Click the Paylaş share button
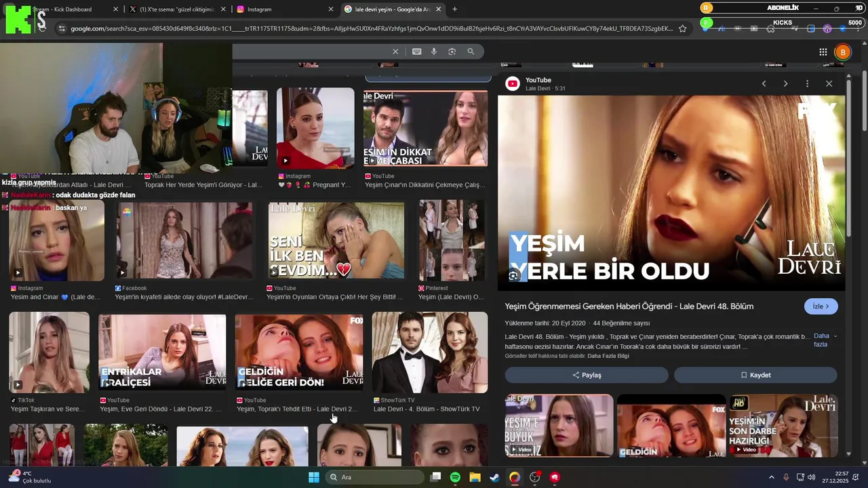 point(587,375)
